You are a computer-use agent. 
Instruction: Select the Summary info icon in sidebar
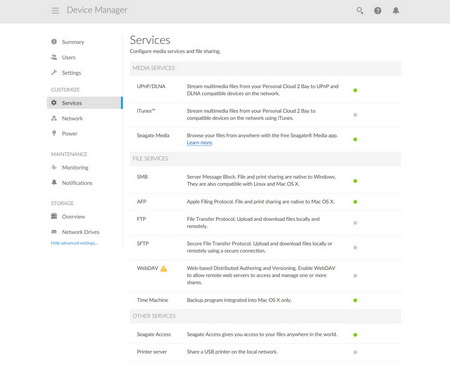click(x=54, y=42)
